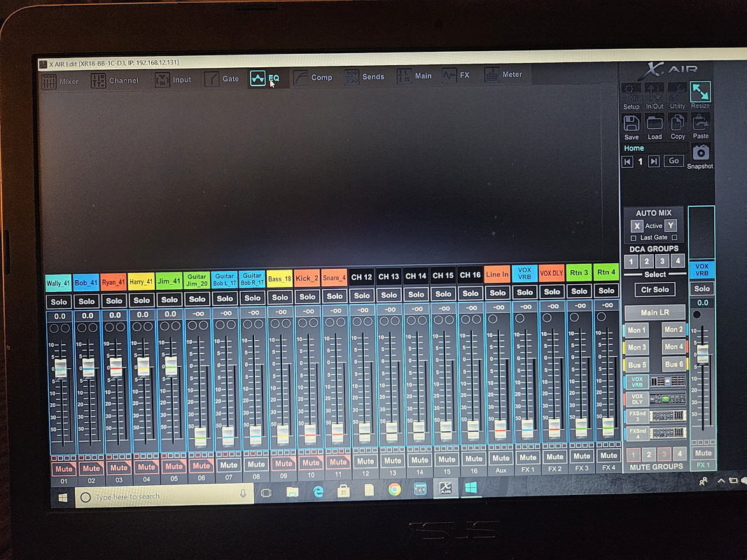Select the Rtn 3 channel label
747x560 pixels.
[579, 273]
